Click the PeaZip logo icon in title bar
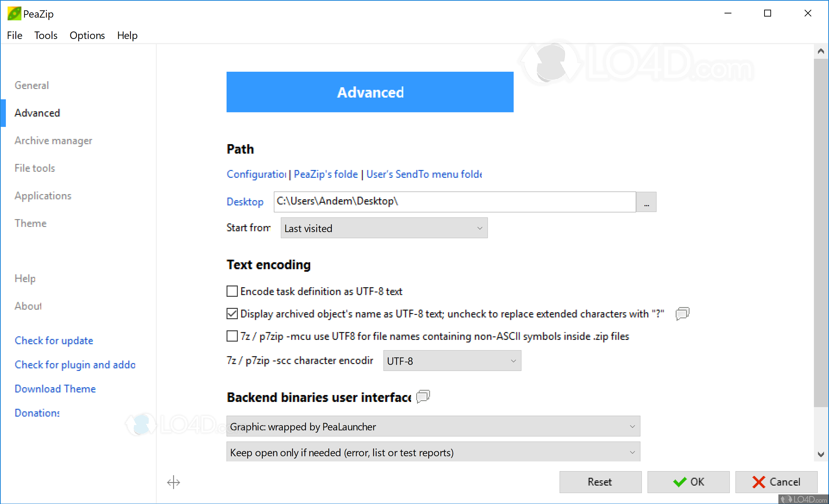 tap(14, 14)
